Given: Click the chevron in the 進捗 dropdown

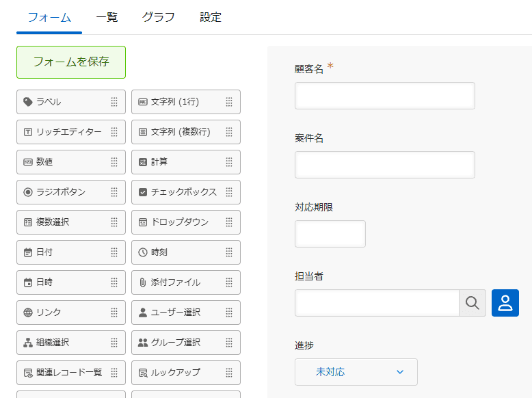Looking at the screenshot, I should (400, 372).
